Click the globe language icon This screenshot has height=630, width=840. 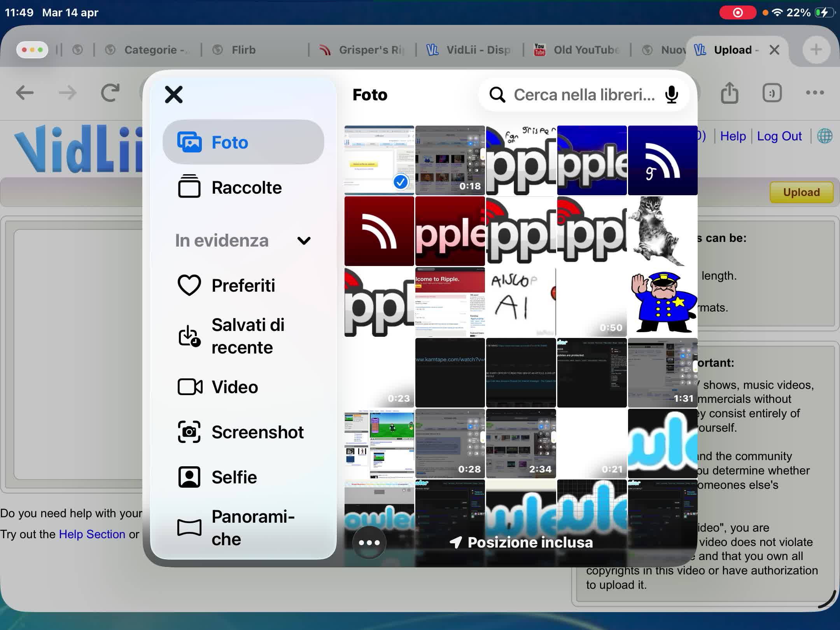824,136
